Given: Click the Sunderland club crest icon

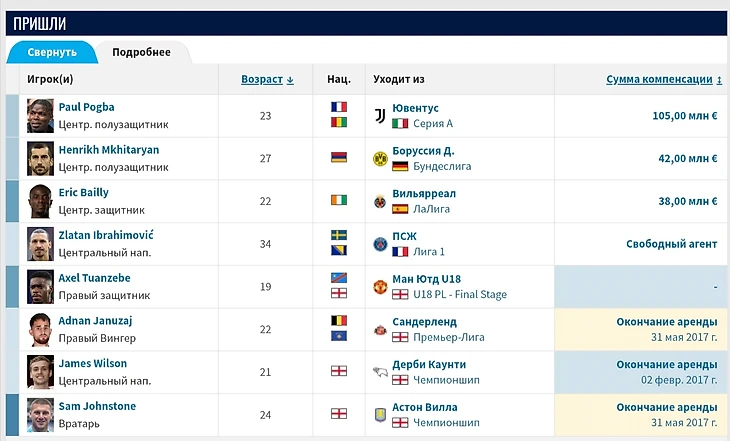Looking at the screenshot, I should point(380,329).
